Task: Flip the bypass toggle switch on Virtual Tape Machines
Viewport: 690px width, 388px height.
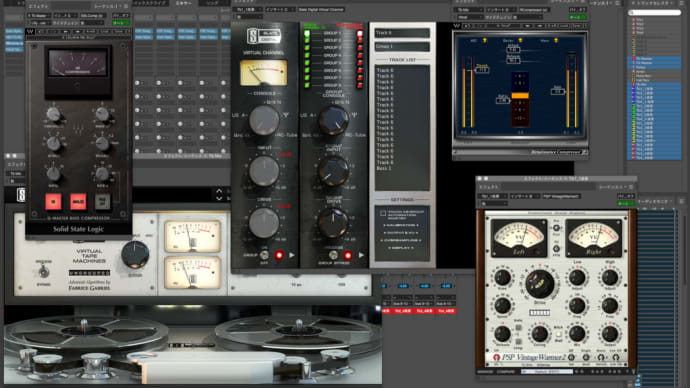Action: [x=43, y=273]
